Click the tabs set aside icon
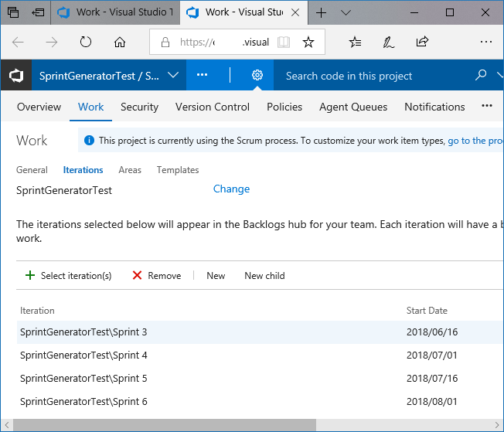 pos(13,12)
